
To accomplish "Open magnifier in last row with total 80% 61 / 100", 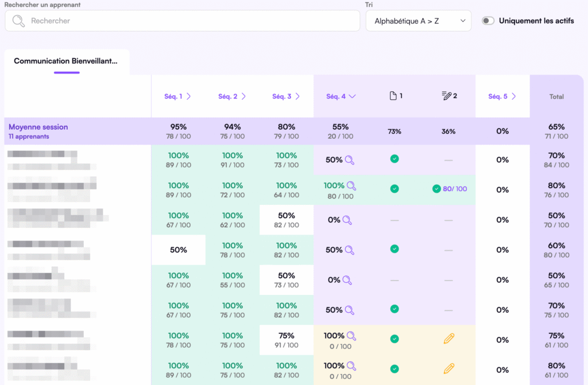I will (351, 365).
